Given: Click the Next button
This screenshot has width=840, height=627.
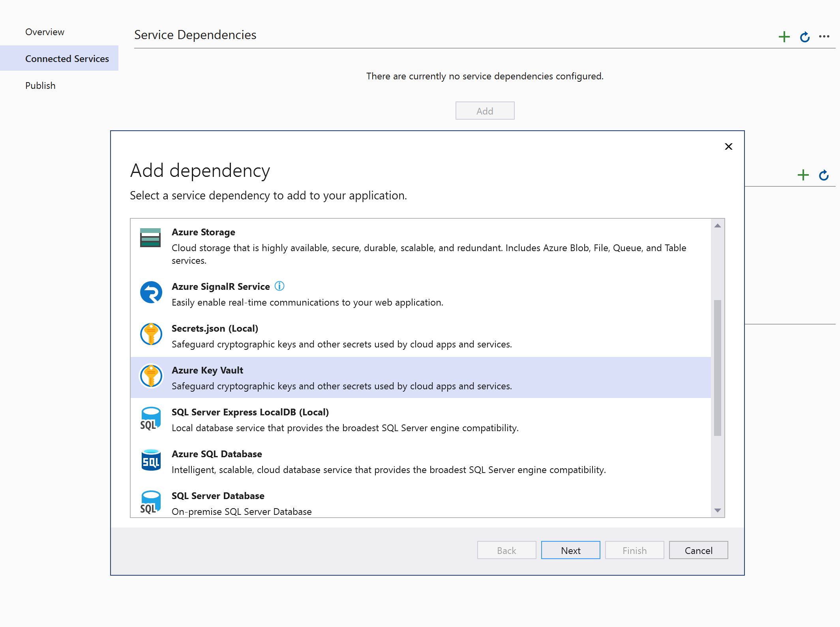Looking at the screenshot, I should (570, 550).
